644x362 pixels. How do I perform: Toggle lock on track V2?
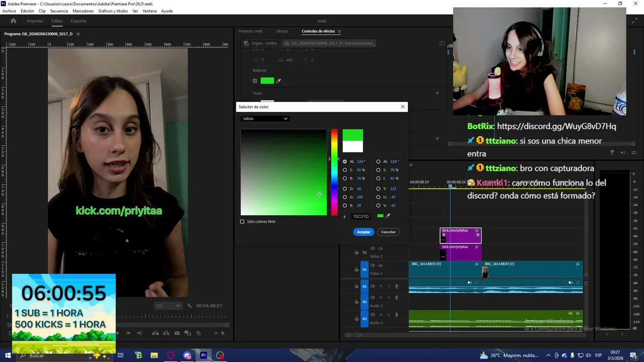click(357, 252)
